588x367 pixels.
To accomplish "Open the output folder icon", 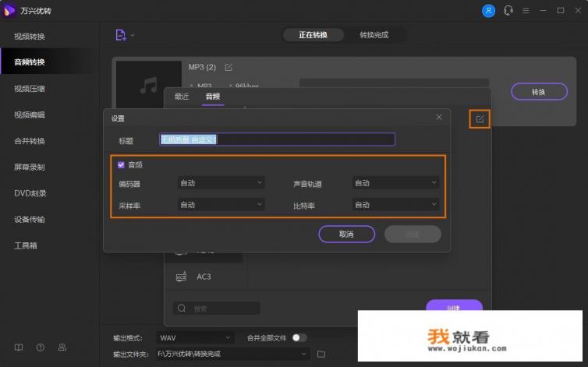I will pyautogui.click(x=321, y=354).
